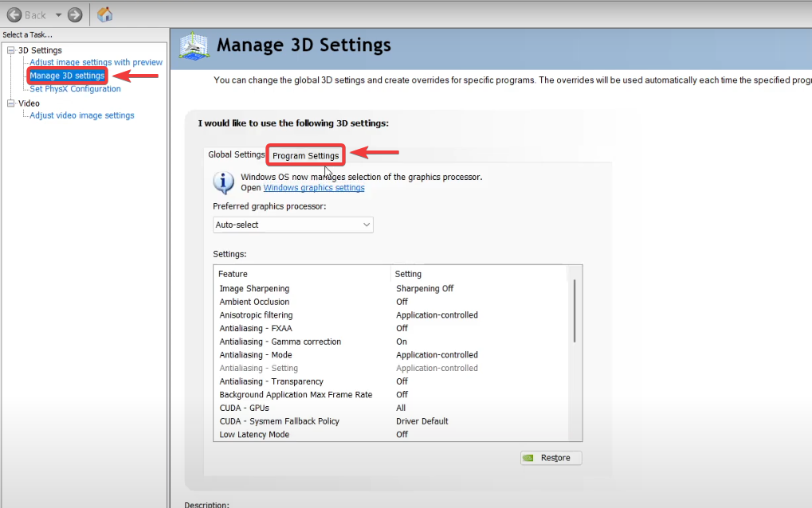Screen dimensions: 812x508
Task: Click the Manage 3D Settings header icon
Action: pos(194,46)
